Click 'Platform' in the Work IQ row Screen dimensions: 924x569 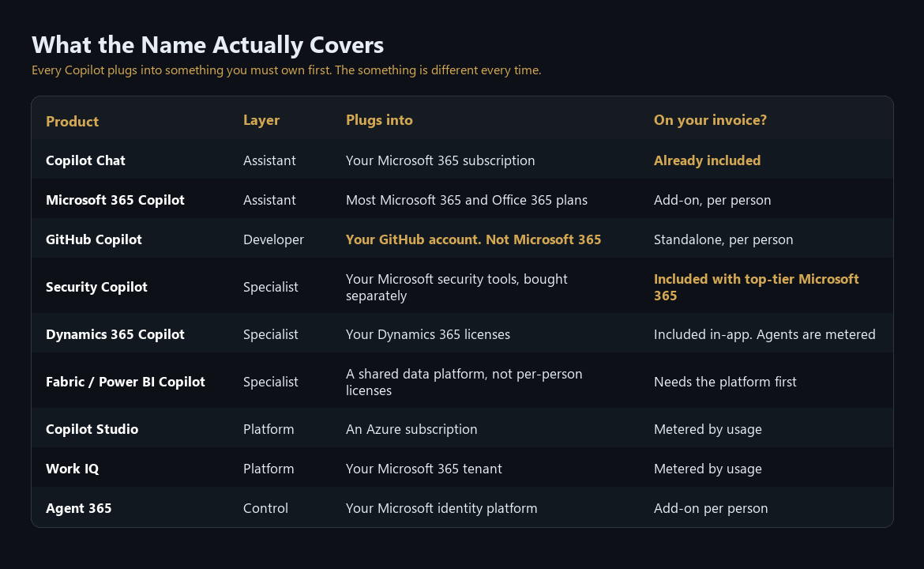[x=269, y=469]
